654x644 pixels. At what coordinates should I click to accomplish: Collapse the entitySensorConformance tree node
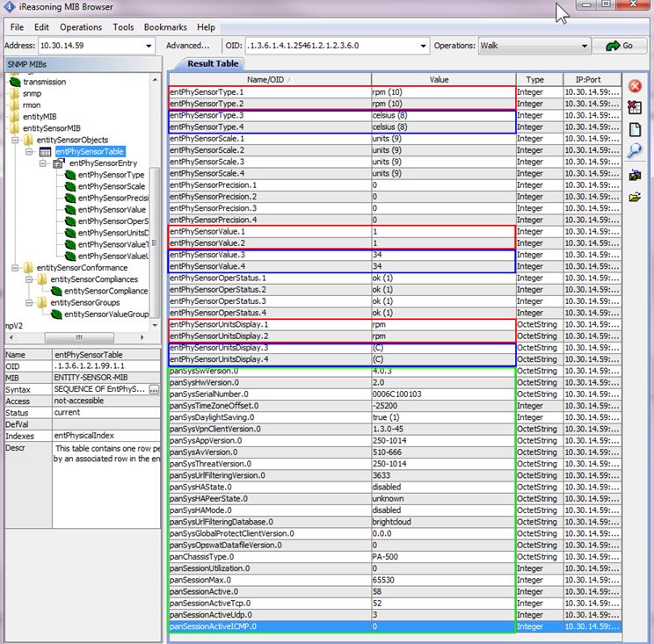coord(15,267)
